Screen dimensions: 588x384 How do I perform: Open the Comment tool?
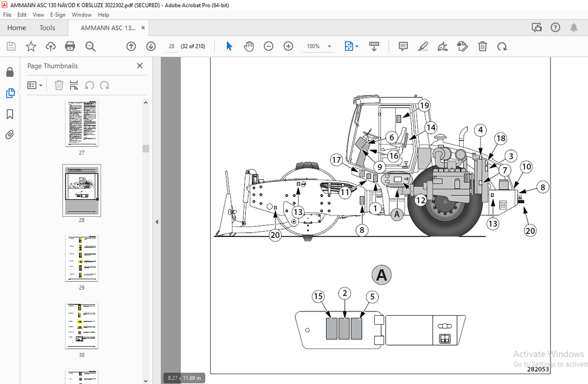point(403,46)
